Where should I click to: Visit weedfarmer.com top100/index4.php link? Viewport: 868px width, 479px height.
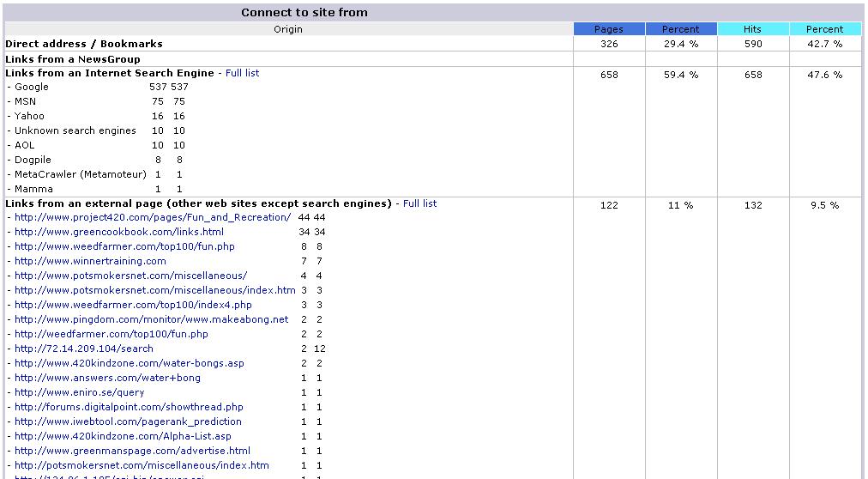133,305
